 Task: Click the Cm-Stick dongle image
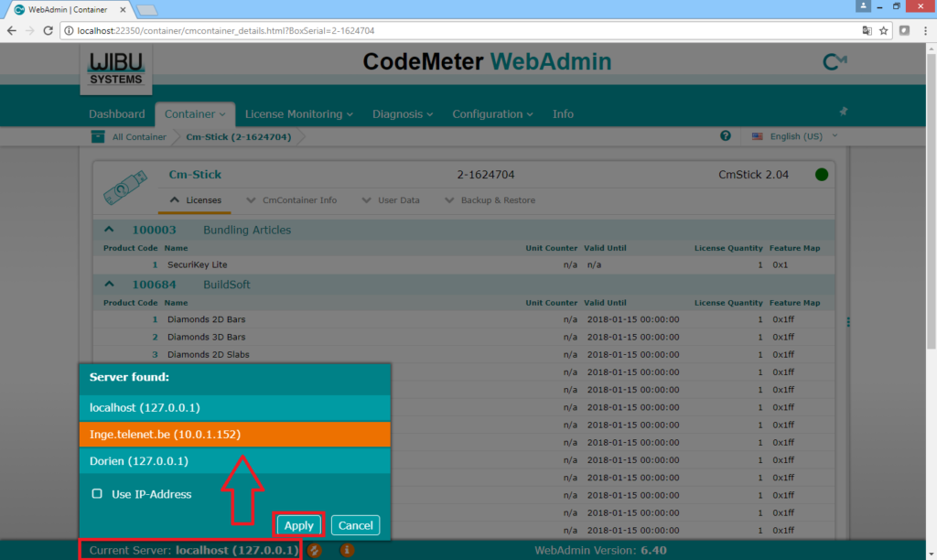click(x=125, y=186)
